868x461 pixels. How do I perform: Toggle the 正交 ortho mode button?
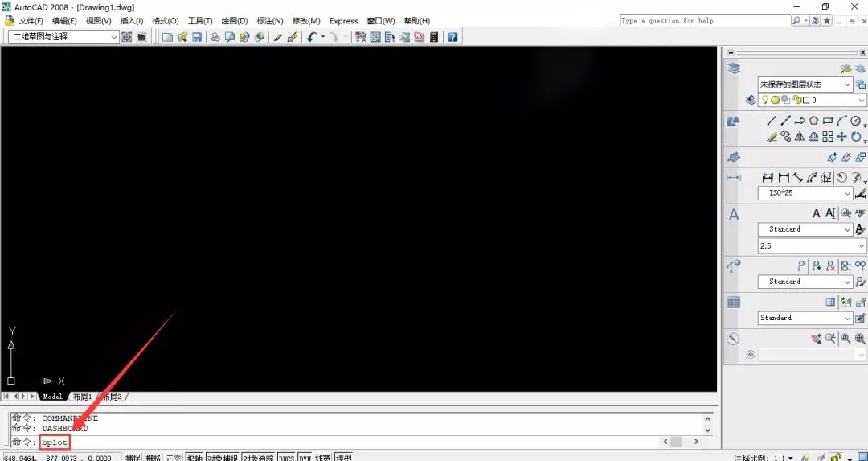pos(174,458)
